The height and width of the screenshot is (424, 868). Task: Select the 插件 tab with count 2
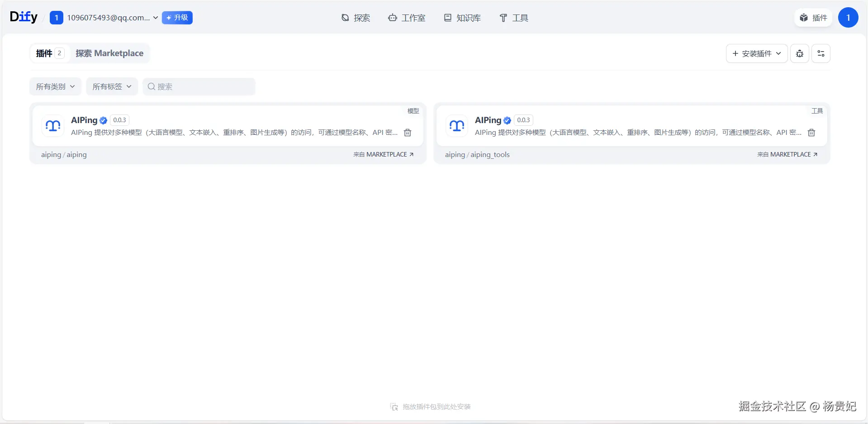click(x=50, y=53)
